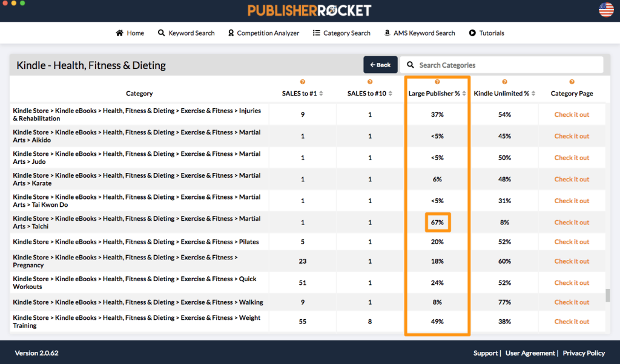Check it out link for Tai Kwon Do
The width and height of the screenshot is (620, 364).
(x=572, y=201)
